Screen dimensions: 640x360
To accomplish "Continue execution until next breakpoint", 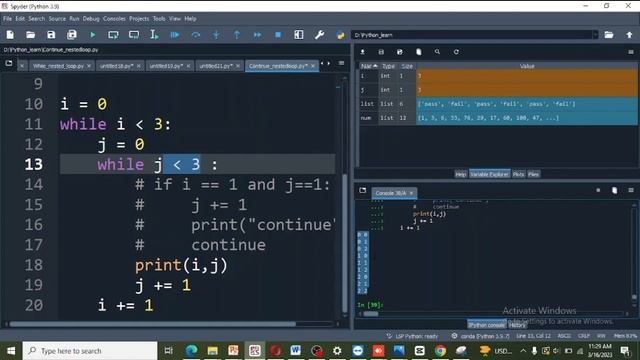I will [257, 35].
